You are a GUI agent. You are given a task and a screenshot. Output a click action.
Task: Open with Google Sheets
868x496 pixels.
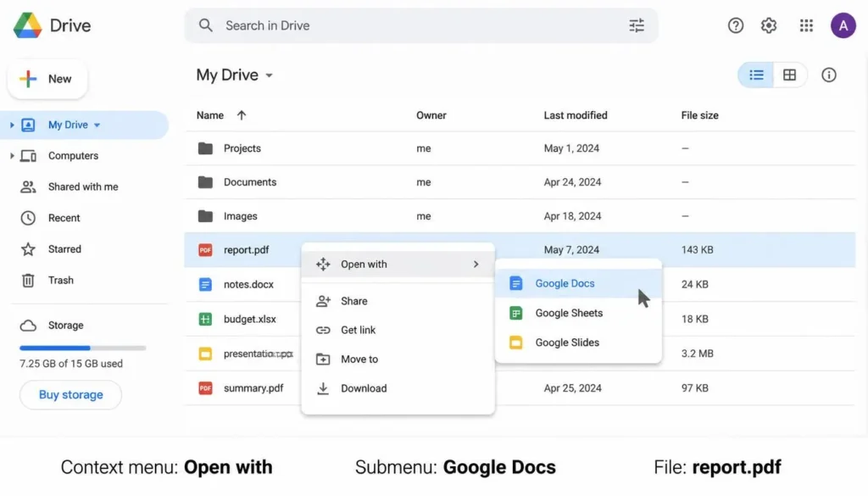578,314
